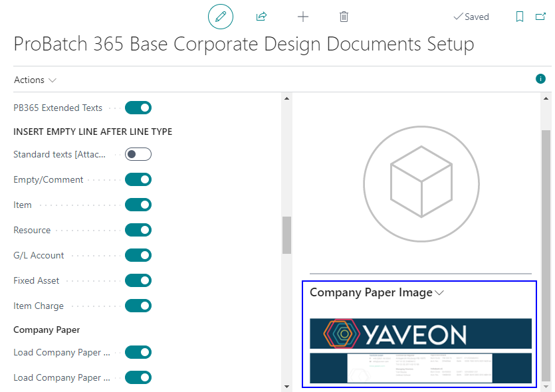Toggle the Item switch
This screenshot has height=392, width=555.
pos(138,205)
